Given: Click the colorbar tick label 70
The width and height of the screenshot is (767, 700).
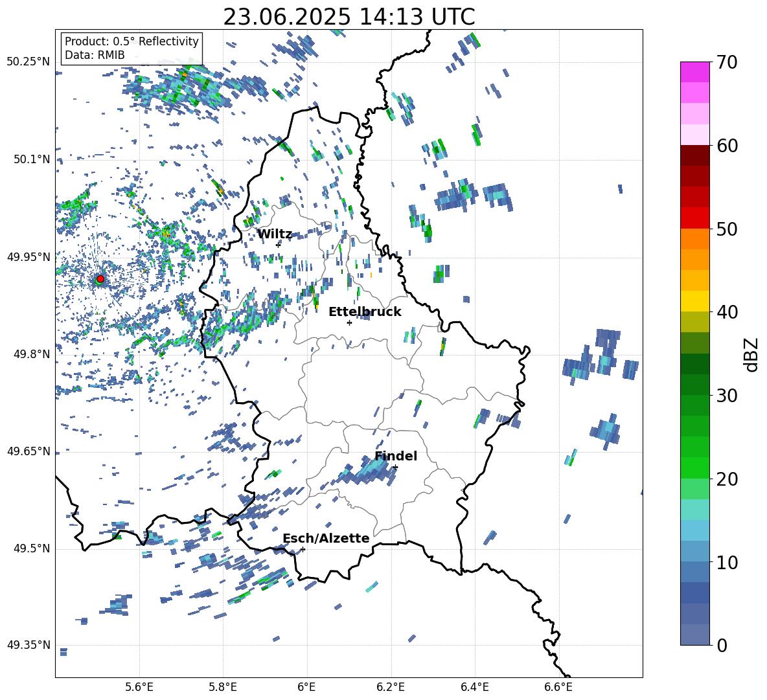Looking at the screenshot, I should pyautogui.click(x=727, y=62).
